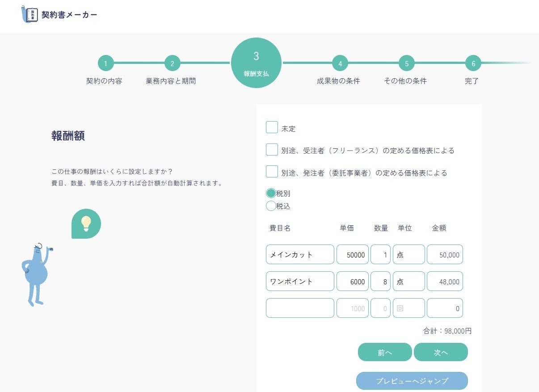The height and width of the screenshot is (392, 539).
Task: Click the 単位 column header
Action: [405, 228]
